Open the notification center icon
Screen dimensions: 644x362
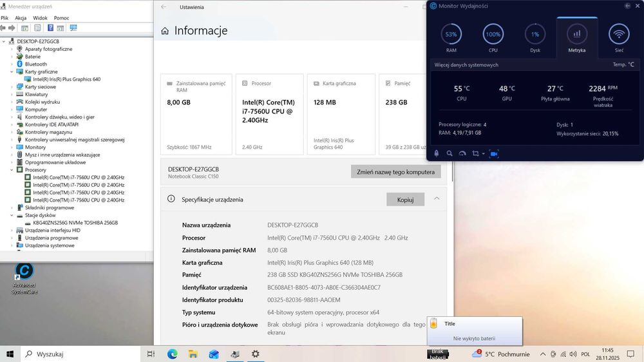pos(630,354)
